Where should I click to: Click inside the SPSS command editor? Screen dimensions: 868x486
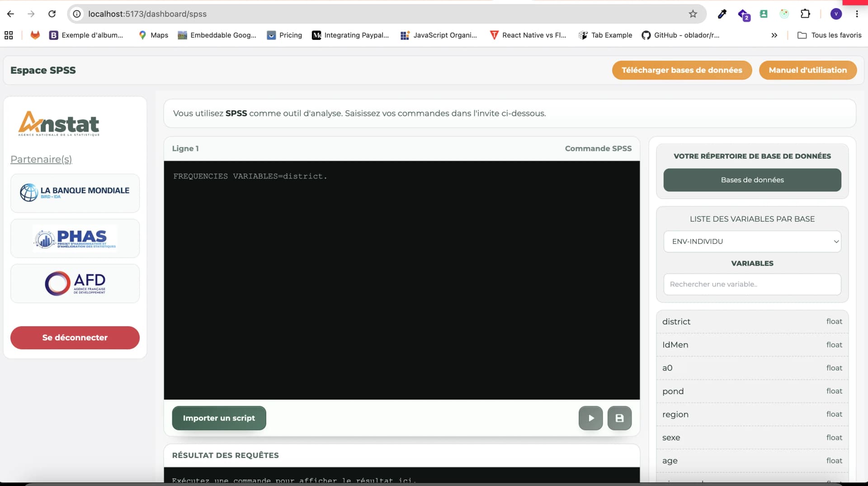[401, 280]
